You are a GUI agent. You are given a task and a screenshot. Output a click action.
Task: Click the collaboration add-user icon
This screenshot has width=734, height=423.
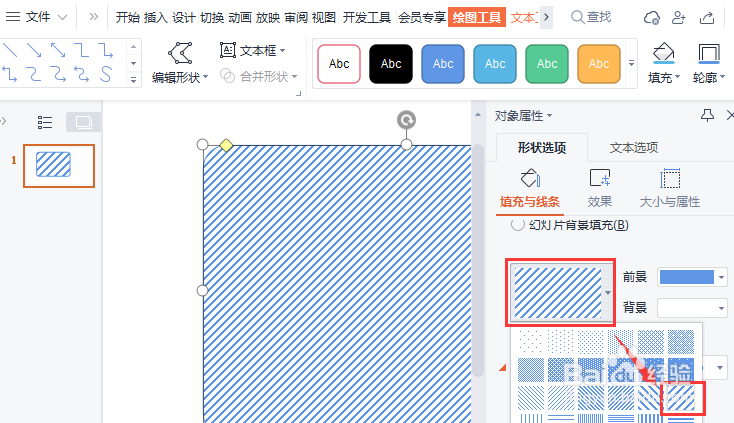678,18
